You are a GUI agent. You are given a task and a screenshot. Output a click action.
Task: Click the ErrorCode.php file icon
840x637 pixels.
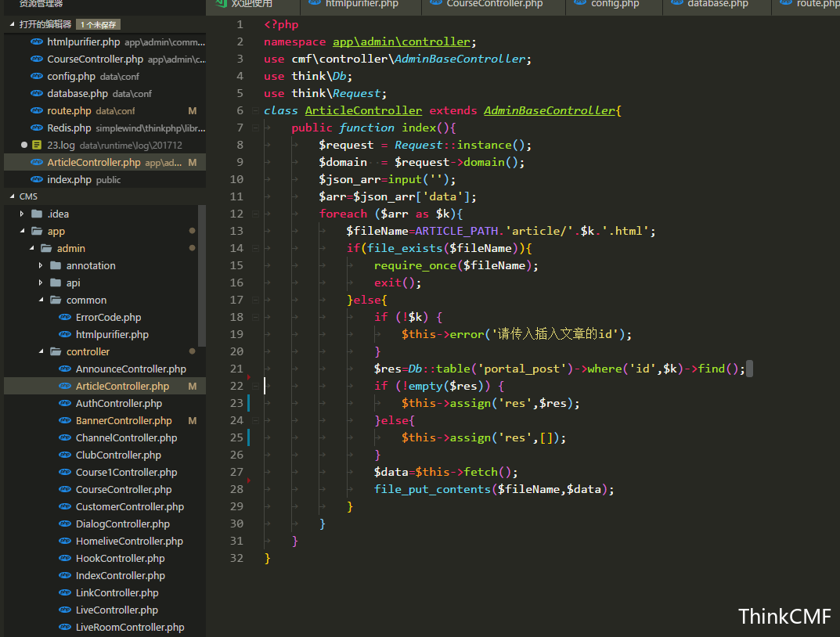pyautogui.click(x=65, y=317)
